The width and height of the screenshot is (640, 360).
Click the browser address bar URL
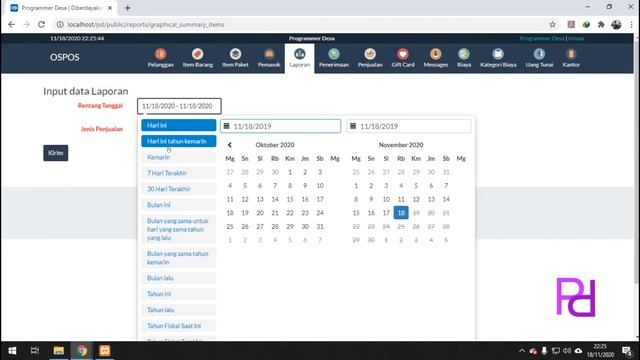coord(146,24)
